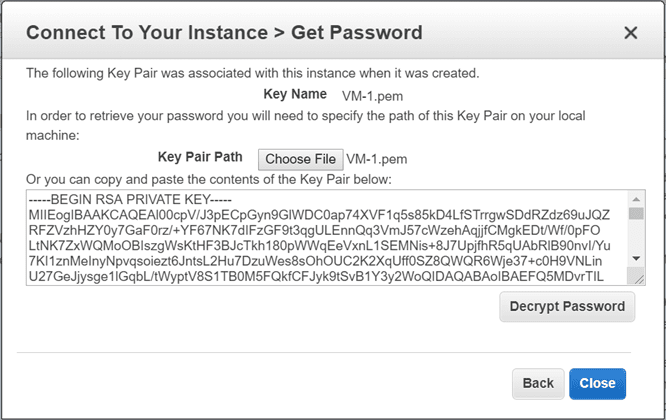Click the key text area's scroll down arrow
The image size is (666, 420).
637,258
